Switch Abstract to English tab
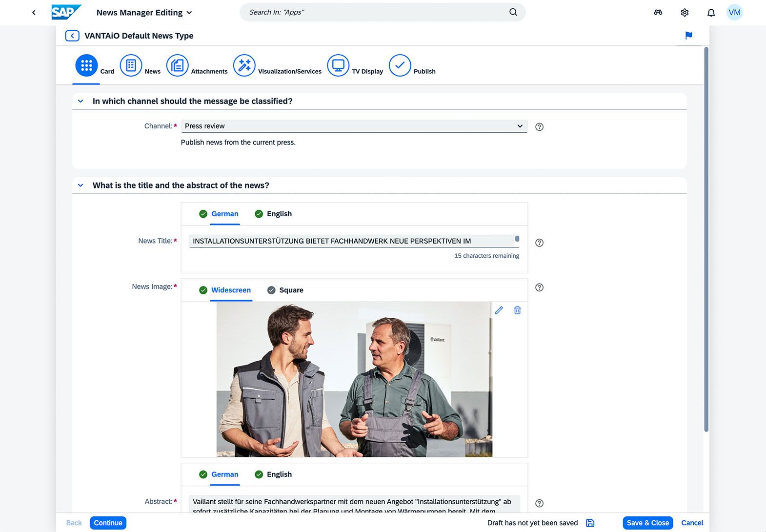This screenshot has width=766, height=532. 273,474
